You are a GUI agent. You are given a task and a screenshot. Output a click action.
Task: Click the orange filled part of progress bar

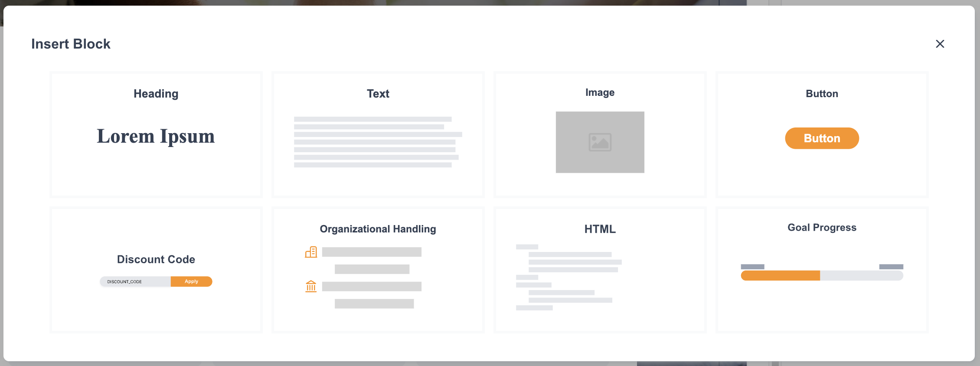[780, 276]
